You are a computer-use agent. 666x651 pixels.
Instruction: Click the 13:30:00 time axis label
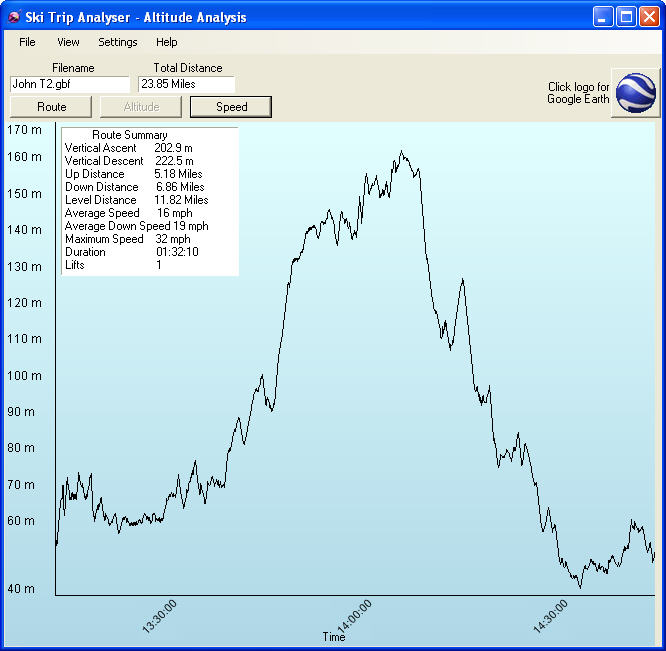point(160,616)
